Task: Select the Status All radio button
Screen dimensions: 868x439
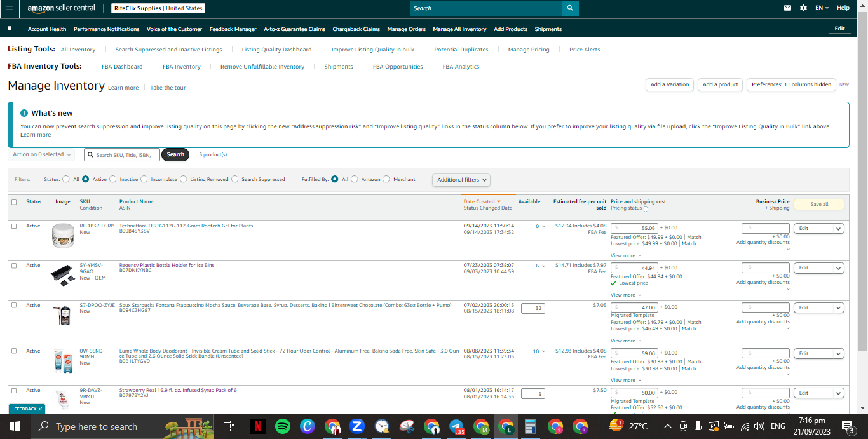Action: pyautogui.click(x=65, y=179)
